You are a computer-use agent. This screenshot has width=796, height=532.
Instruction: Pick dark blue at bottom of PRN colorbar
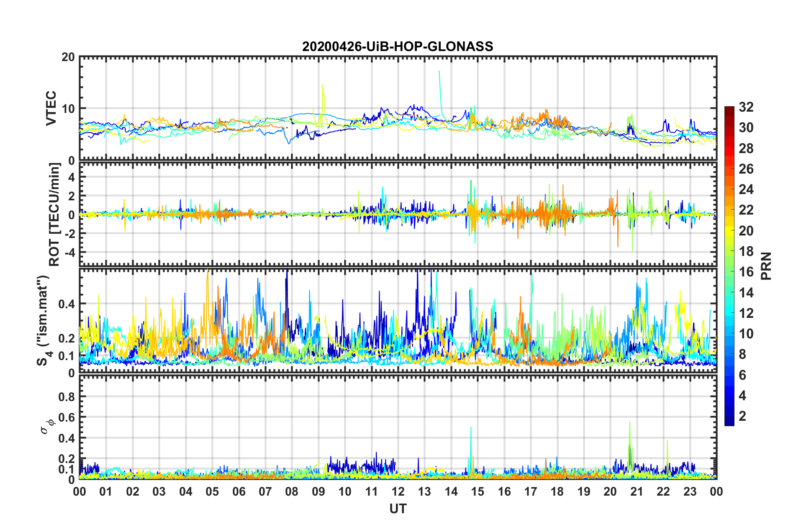click(x=729, y=422)
